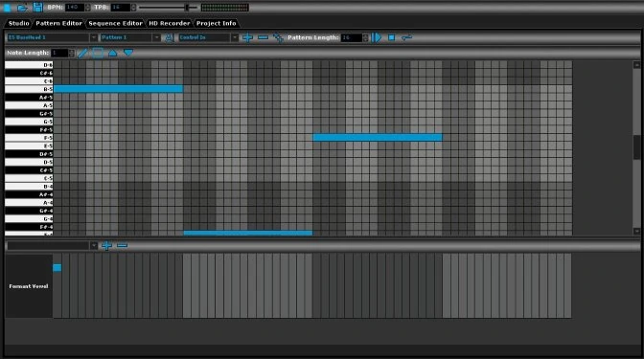Click the F-5 piano key
644x359 pixels.
(29, 138)
